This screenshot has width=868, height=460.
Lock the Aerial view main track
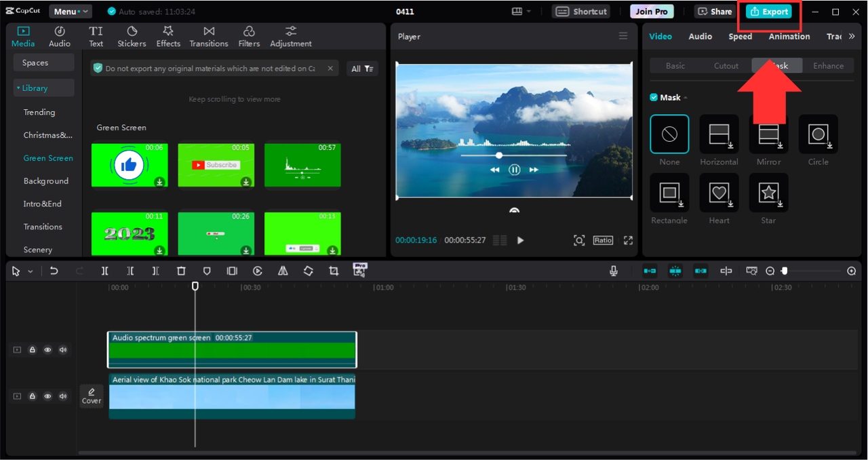[32, 396]
